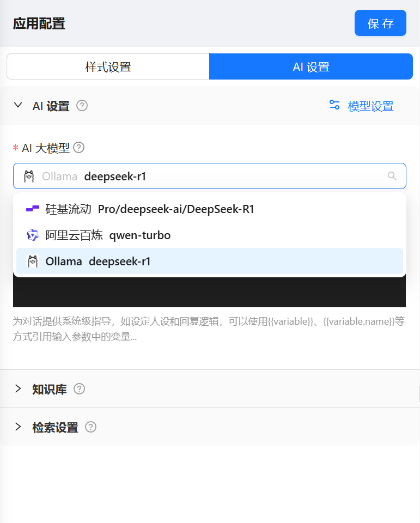
Task: Switch to the 样式设置 tab
Action: (108, 66)
